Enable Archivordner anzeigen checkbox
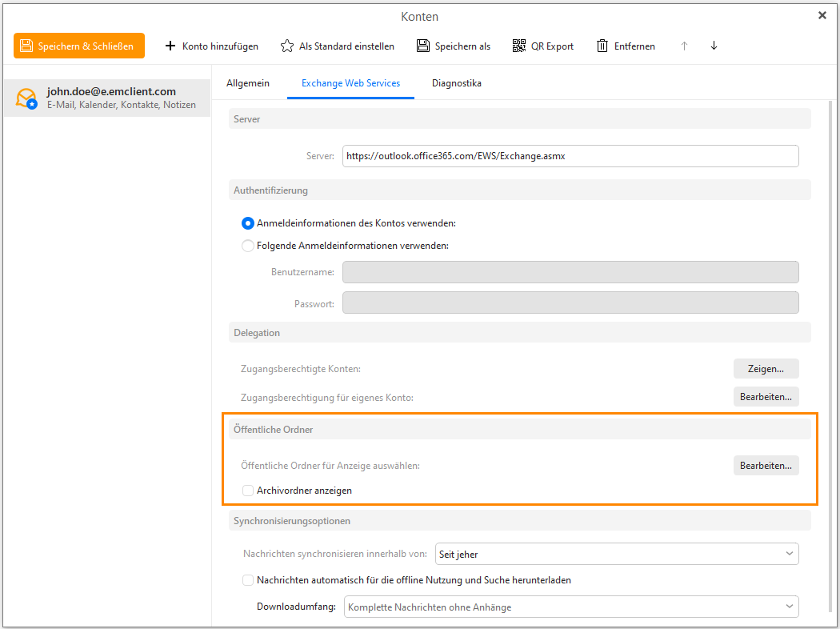 [x=248, y=491]
